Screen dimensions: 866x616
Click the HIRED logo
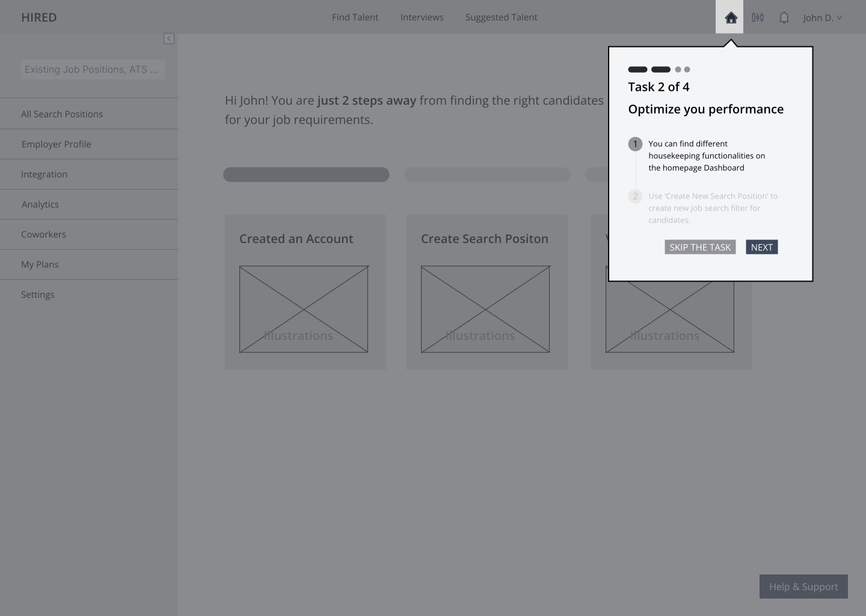[x=38, y=17]
